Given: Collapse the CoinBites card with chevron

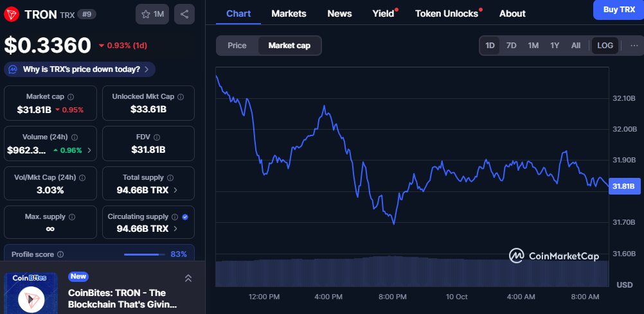Looking at the screenshot, I should pyautogui.click(x=188, y=278).
